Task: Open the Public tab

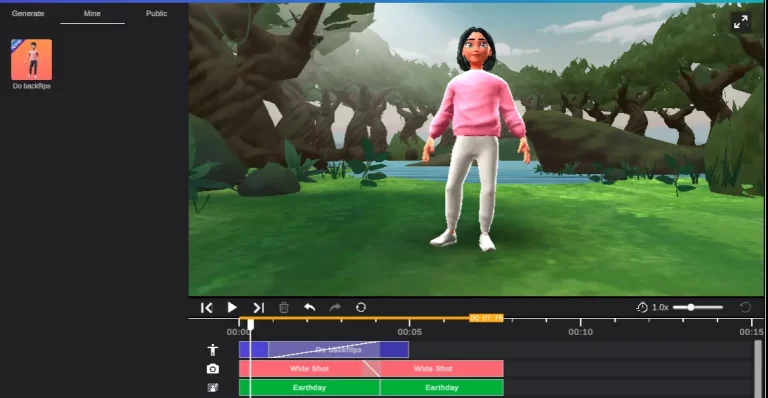Action: (x=156, y=13)
